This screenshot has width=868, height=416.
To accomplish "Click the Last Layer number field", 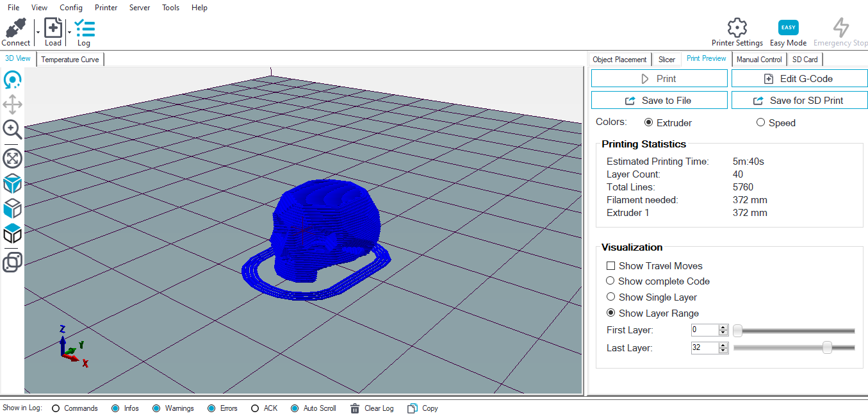I will [705, 348].
